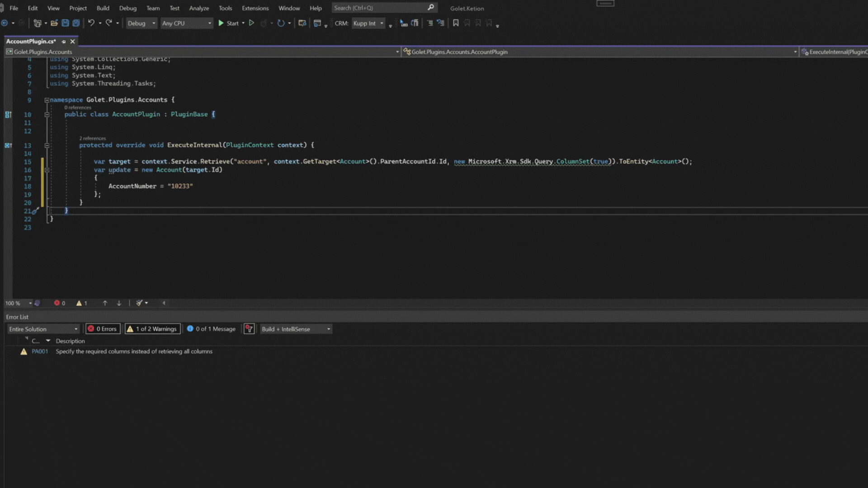Toggle the Error List clear-filter funnel button
This screenshot has width=868, height=488.
[x=249, y=329]
